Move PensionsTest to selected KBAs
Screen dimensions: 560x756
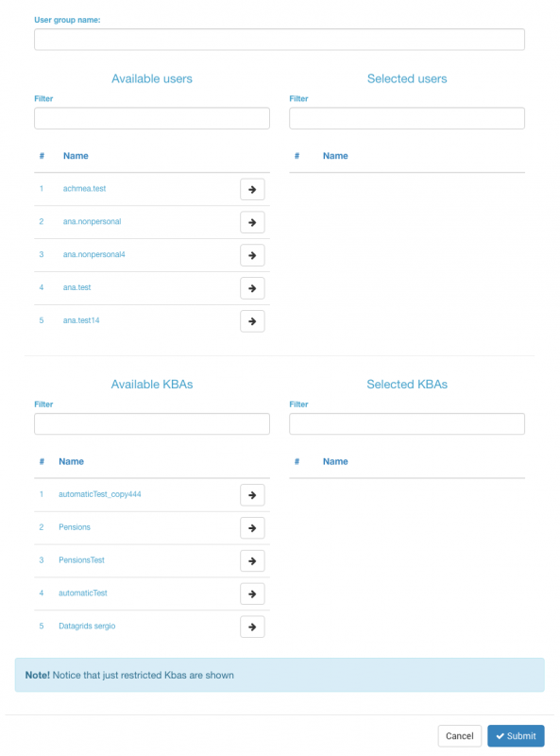pyautogui.click(x=252, y=560)
